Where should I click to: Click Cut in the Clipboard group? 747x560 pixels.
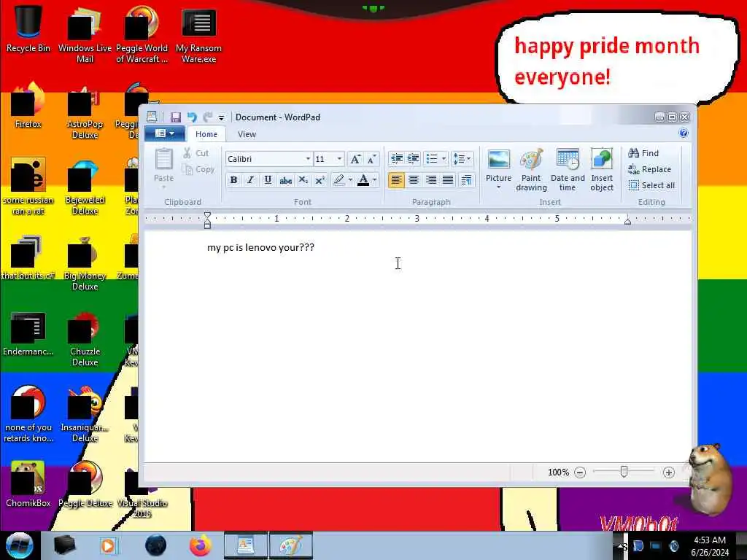[x=196, y=153]
